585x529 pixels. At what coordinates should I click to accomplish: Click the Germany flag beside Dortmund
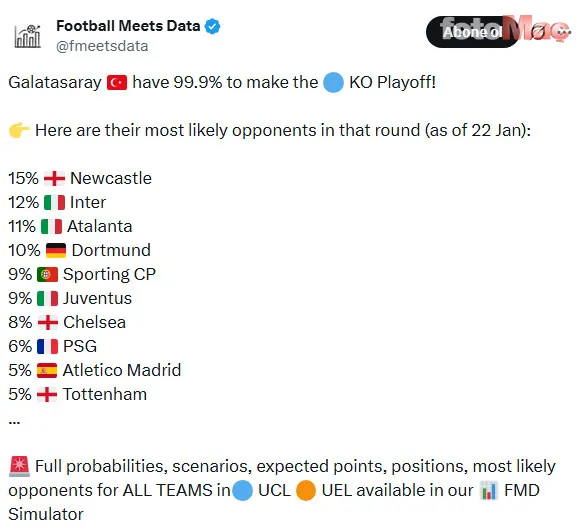tap(56, 250)
